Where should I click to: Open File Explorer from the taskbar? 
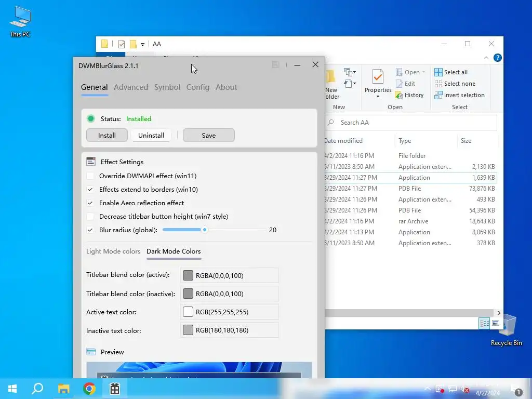(63, 389)
